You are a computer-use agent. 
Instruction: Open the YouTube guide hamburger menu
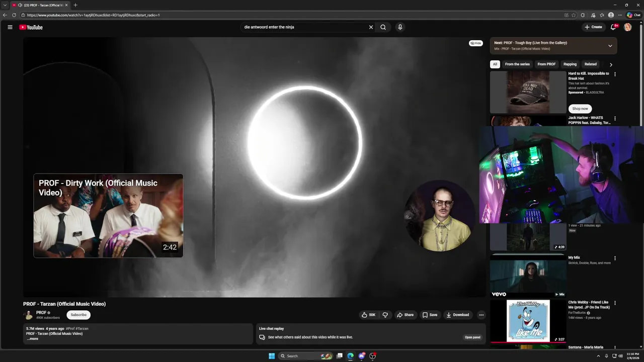[x=10, y=27]
